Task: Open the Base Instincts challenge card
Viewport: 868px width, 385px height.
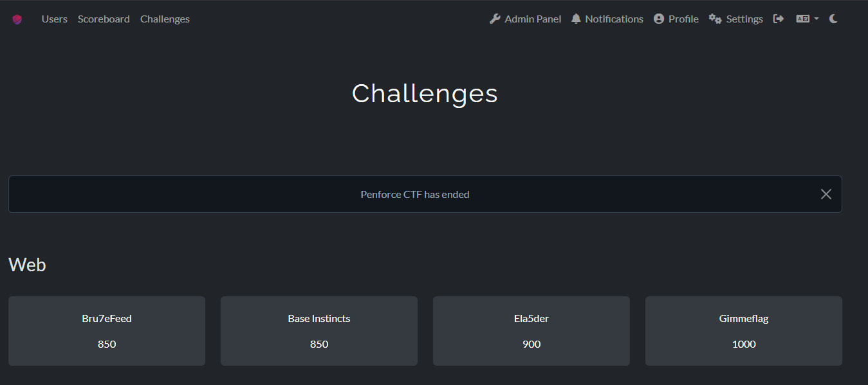Action: [x=319, y=331]
